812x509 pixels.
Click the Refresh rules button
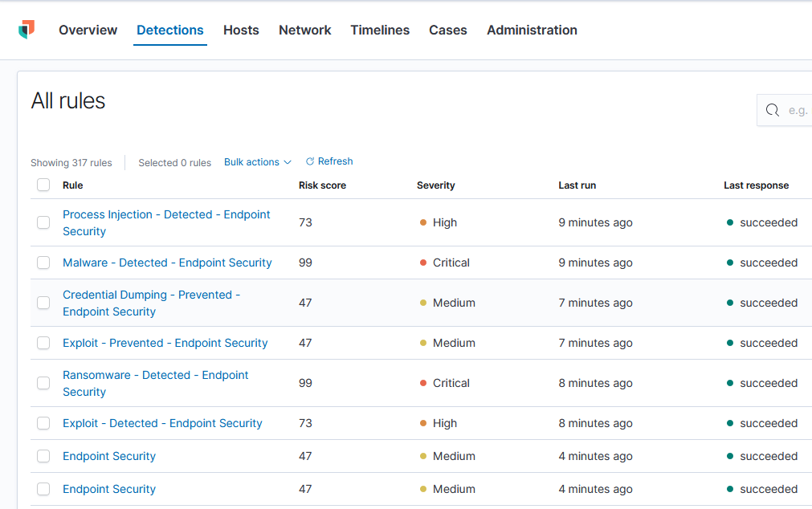(329, 161)
